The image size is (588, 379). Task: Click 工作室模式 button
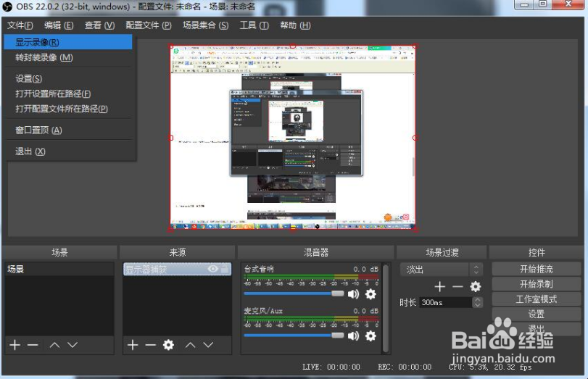537,299
